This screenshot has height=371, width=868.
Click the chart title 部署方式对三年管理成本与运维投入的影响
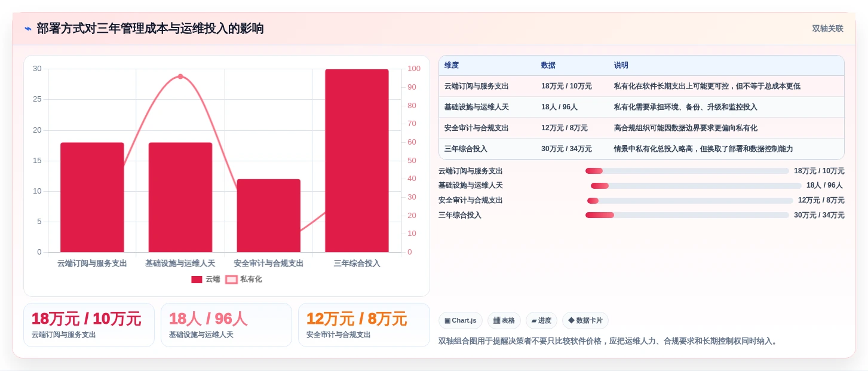pos(150,29)
